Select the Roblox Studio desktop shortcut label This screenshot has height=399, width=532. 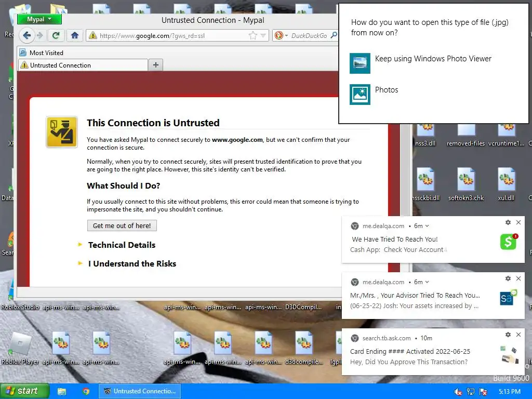(20, 307)
